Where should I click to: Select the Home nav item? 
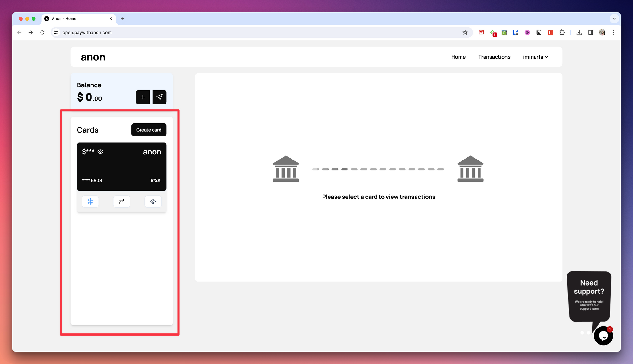coord(458,57)
